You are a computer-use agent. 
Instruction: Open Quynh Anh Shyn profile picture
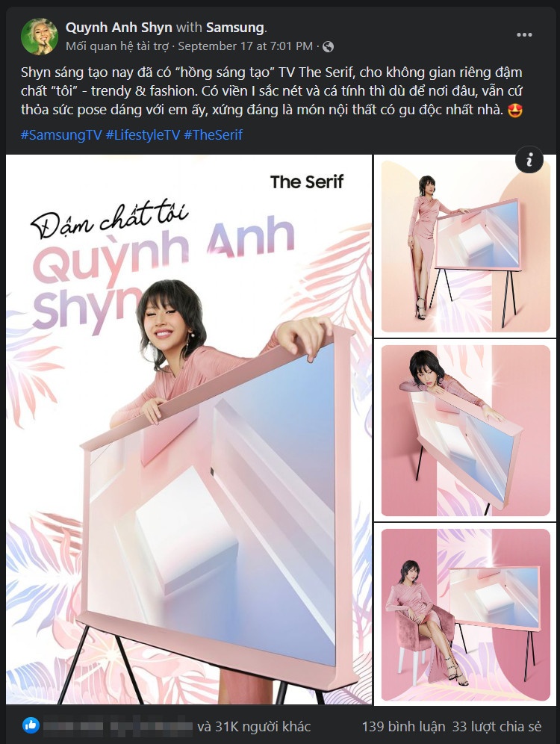click(40, 37)
